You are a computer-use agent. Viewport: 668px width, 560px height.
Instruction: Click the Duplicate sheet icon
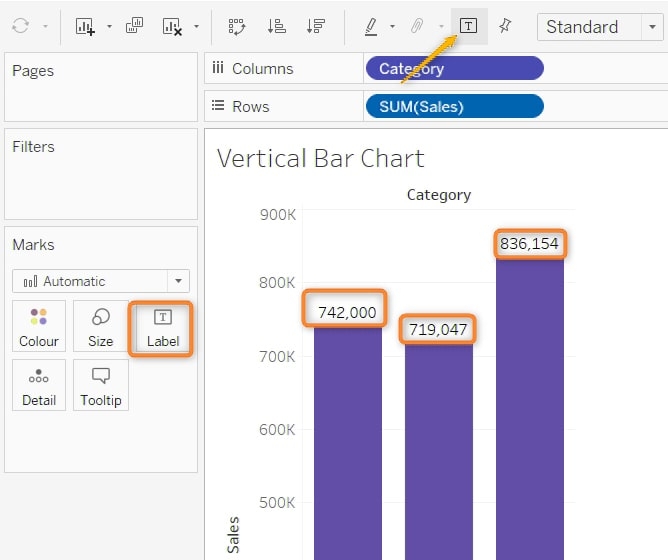134,26
